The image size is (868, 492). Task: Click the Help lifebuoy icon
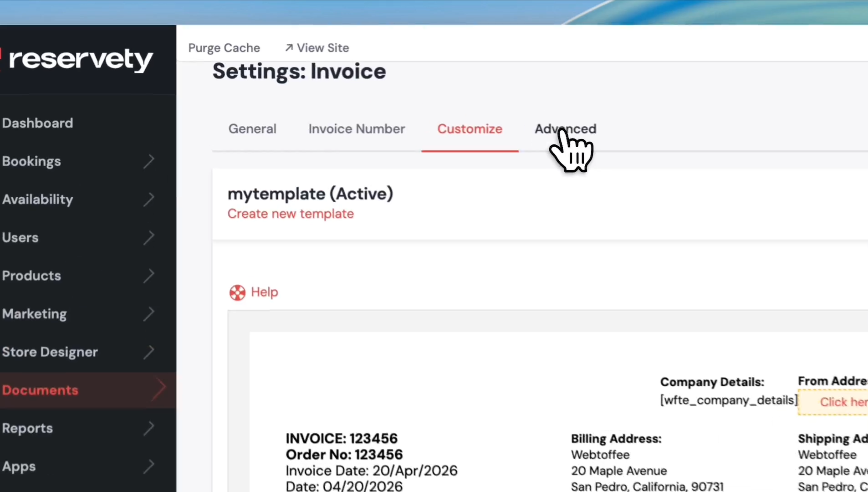tap(237, 292)
